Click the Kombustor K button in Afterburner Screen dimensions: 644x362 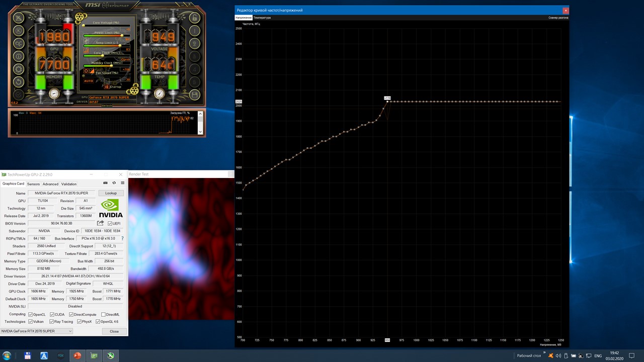[x=19, y=30]
